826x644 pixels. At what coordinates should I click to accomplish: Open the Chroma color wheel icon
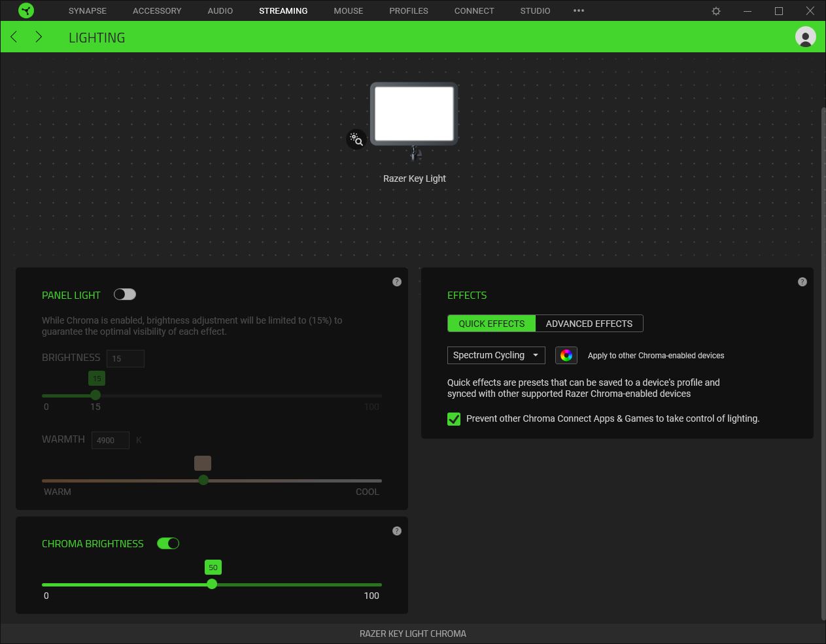pos(566,355)
